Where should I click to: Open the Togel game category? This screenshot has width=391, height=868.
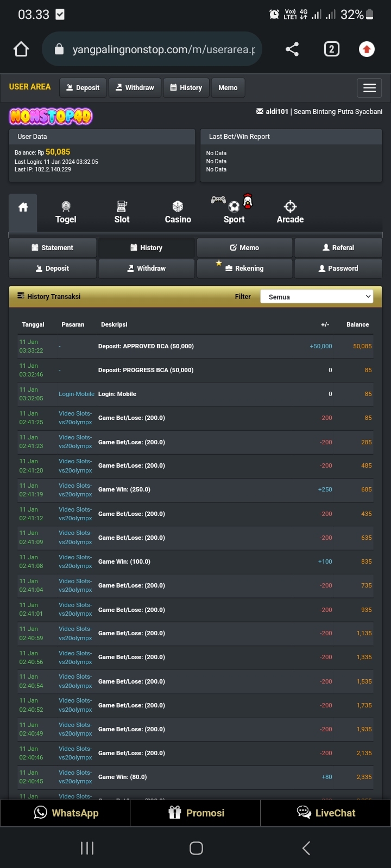click(x=66, y=213)
